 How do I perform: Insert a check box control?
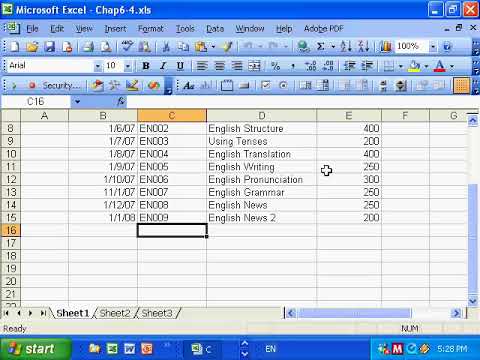pyautogui.click(x=266, y=86)
